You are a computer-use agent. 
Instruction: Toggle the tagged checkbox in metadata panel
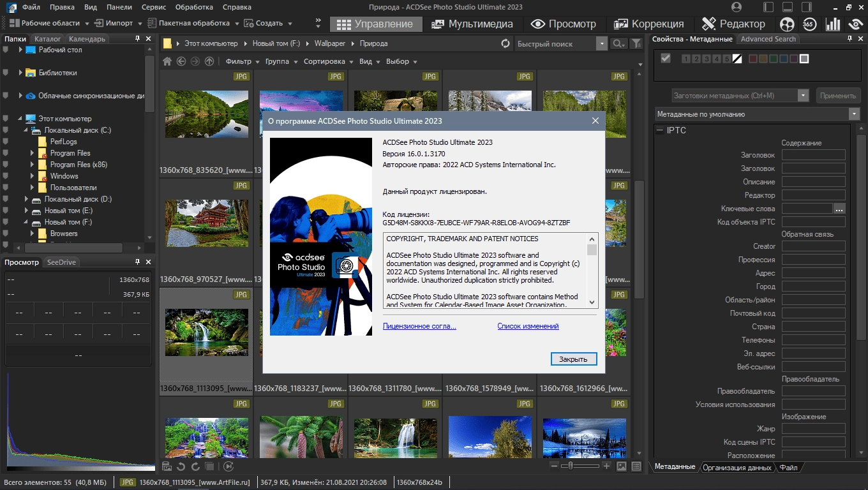click(x=666, y=59)
